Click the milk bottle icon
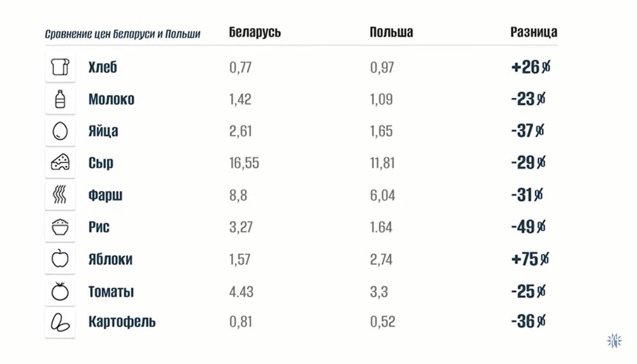 (60, 99)
